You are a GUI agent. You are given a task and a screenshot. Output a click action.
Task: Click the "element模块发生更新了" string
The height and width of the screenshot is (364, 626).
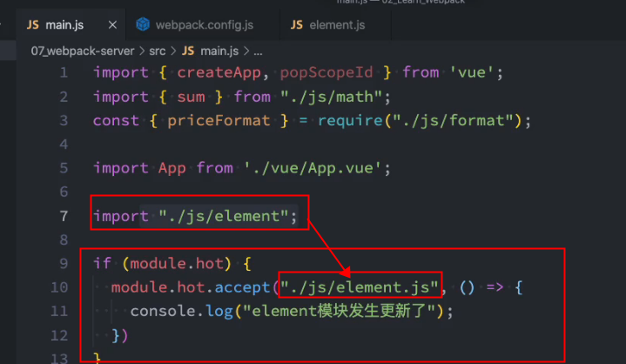pyautogui.click(x=339, y=312)
